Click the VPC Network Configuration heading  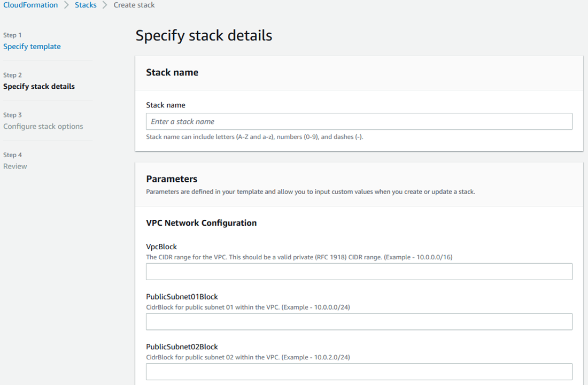pyautogui.click(x=202, y=223)
